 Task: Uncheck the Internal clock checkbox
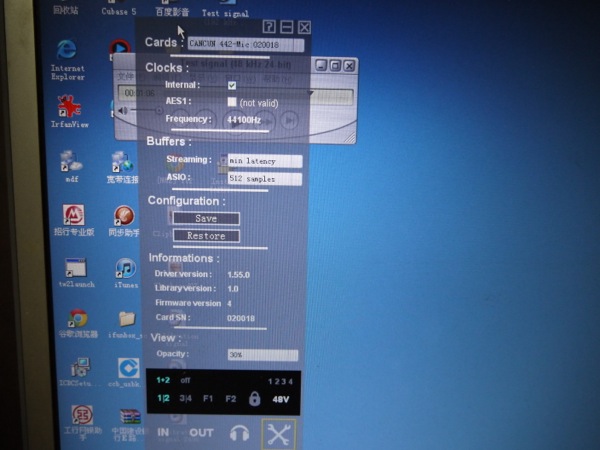(232, 86)
